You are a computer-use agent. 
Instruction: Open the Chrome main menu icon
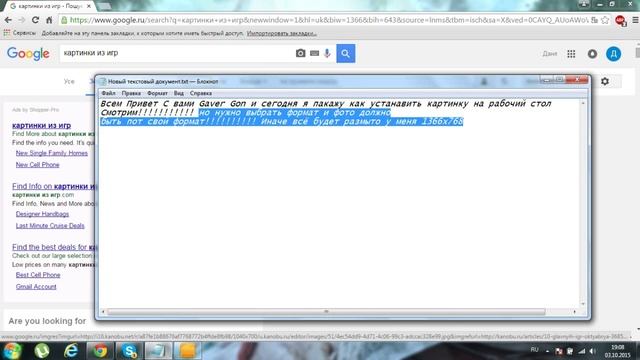point(635,20)
